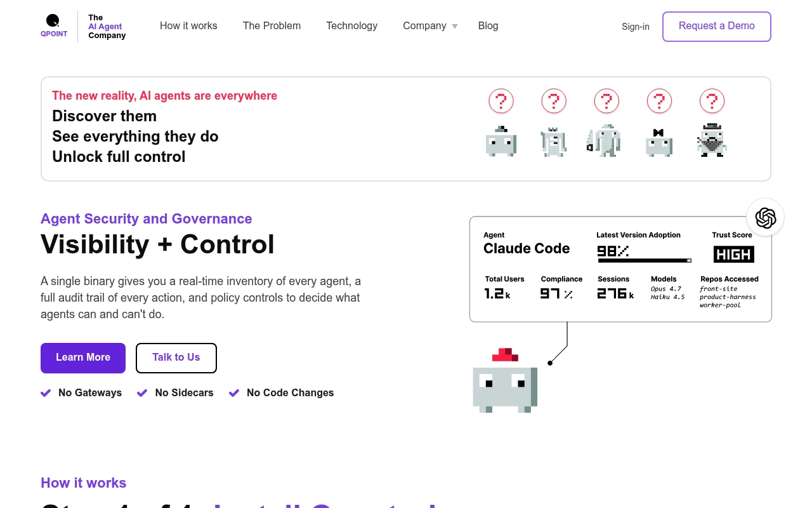Image resolution: width=812 pixels, height=508 pixels.
Task: Go to the Technology nav item
Action: click(x=352, y=26)
